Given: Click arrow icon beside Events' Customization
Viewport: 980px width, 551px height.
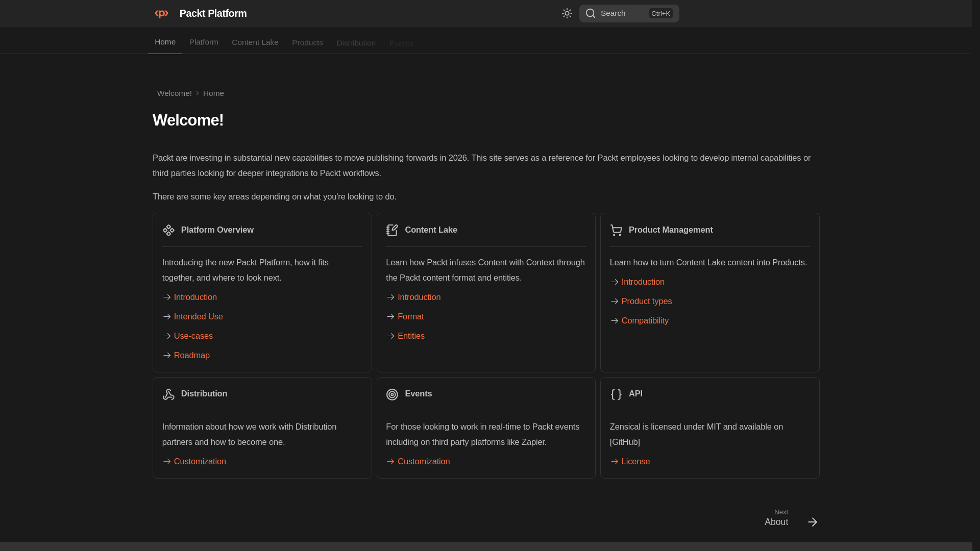Looking at the screenshot, I should pos(390,462).
